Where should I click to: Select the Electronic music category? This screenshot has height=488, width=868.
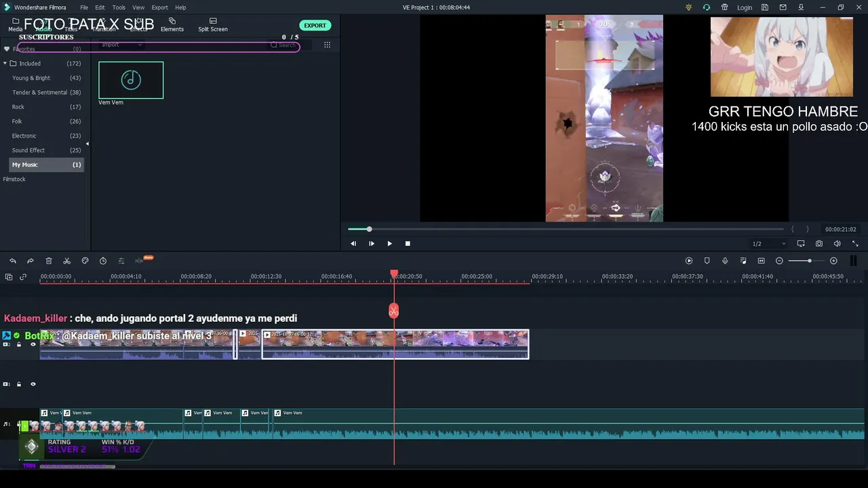coord(46,136)
